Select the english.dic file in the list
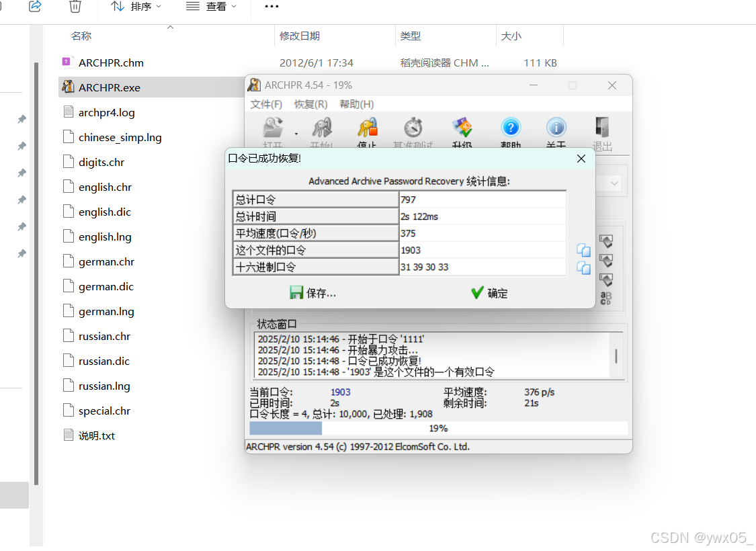The image size is (756, 551). pyautogui.click(x=104, y=212)
